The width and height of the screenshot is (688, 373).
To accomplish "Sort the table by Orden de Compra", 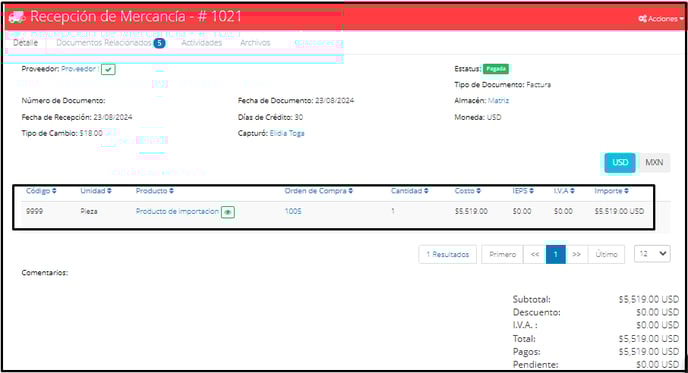I will point(319,191).
